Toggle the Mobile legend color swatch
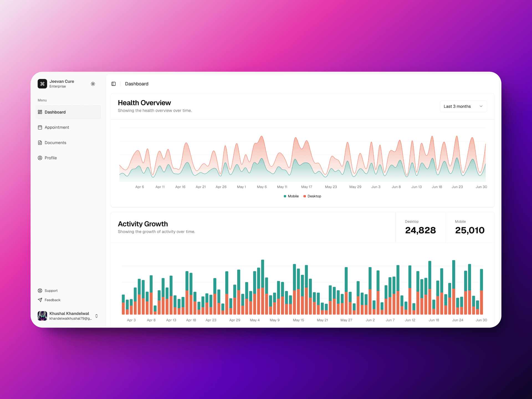Screen dimensions: 532x399 (x=285, y=196)
